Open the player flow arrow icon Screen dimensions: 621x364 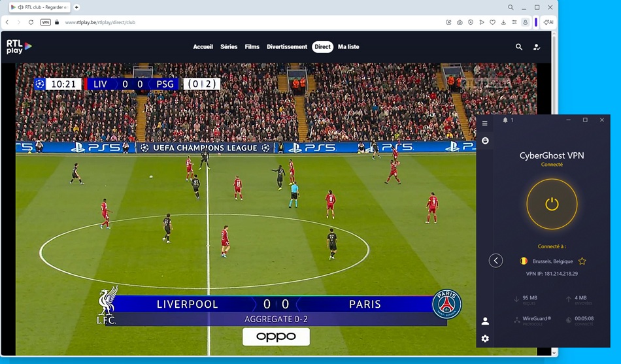(482, 22)
